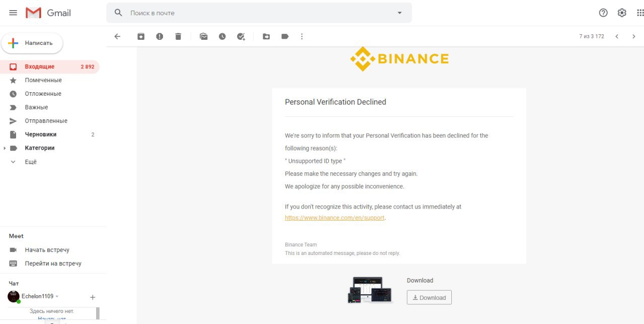This screenshot has width=644, height=324.
Task: Focus the mail search field
Action: [259, 13]
